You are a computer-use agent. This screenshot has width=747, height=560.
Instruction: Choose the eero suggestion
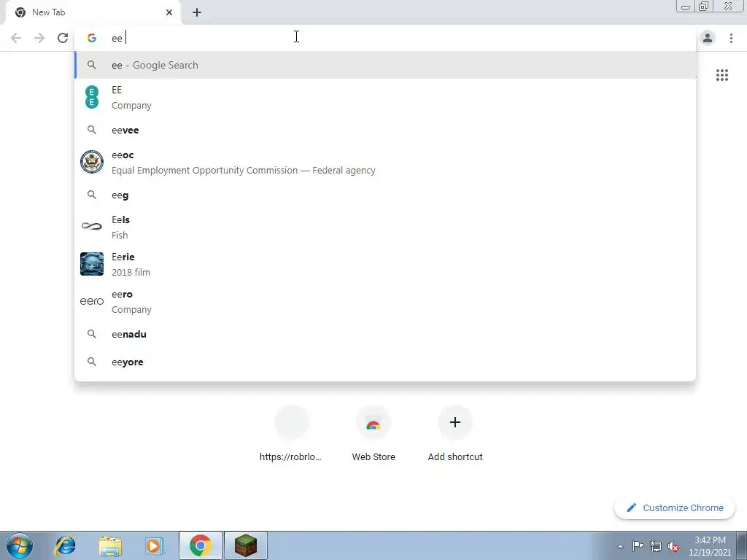(x=385, y=301)
